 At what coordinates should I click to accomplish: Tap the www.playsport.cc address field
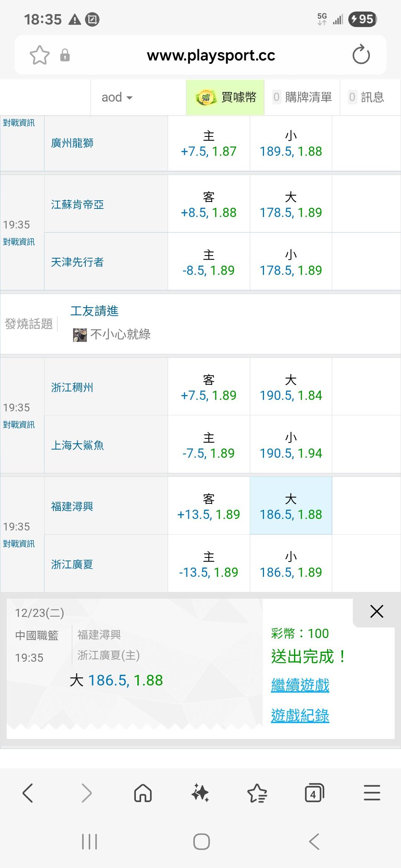tap(211, 55)
